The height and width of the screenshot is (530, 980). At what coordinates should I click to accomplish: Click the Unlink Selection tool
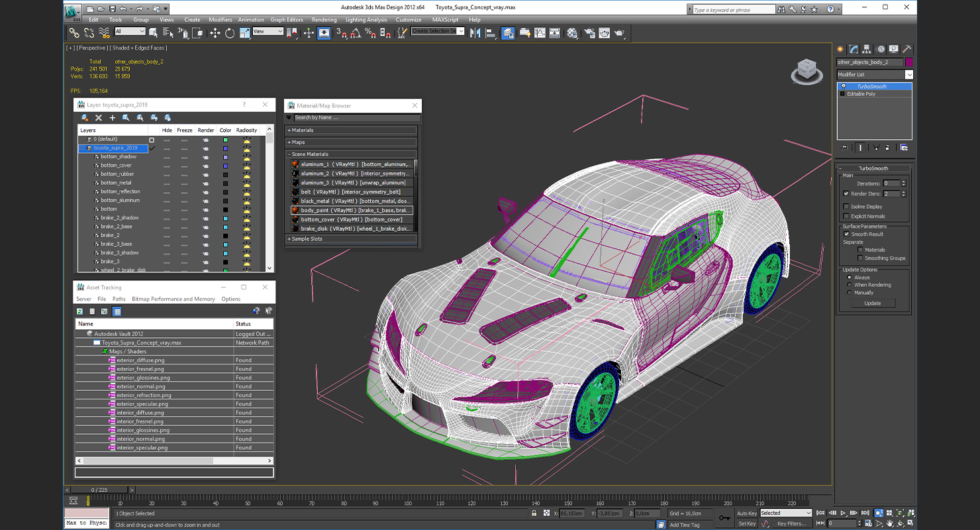(89, 32)
